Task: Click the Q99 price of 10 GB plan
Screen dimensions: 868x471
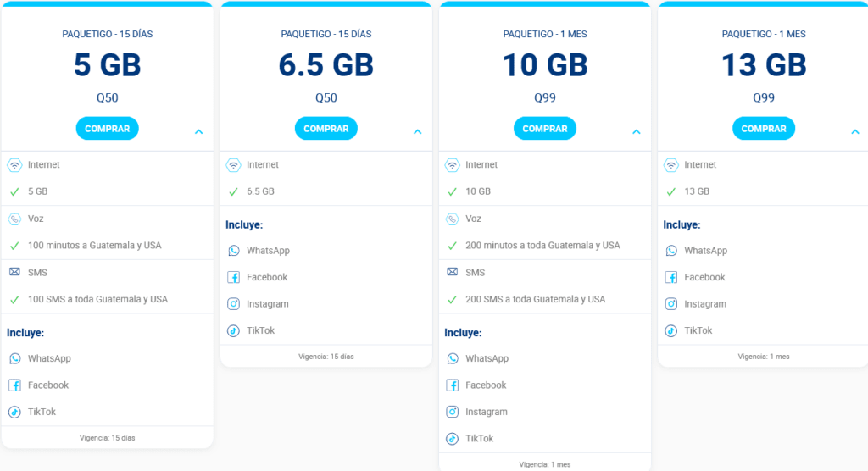Action: pyautogui.click(x=544, y=98)
